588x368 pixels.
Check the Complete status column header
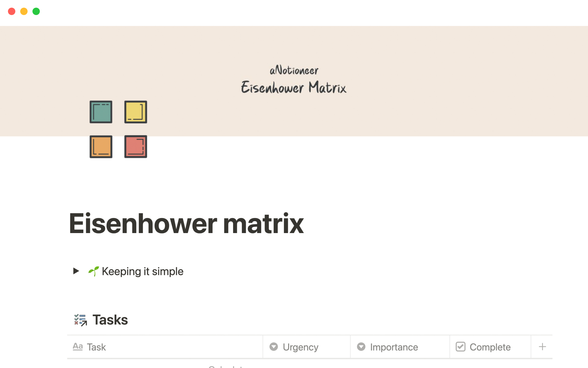(x=485, y=347)
